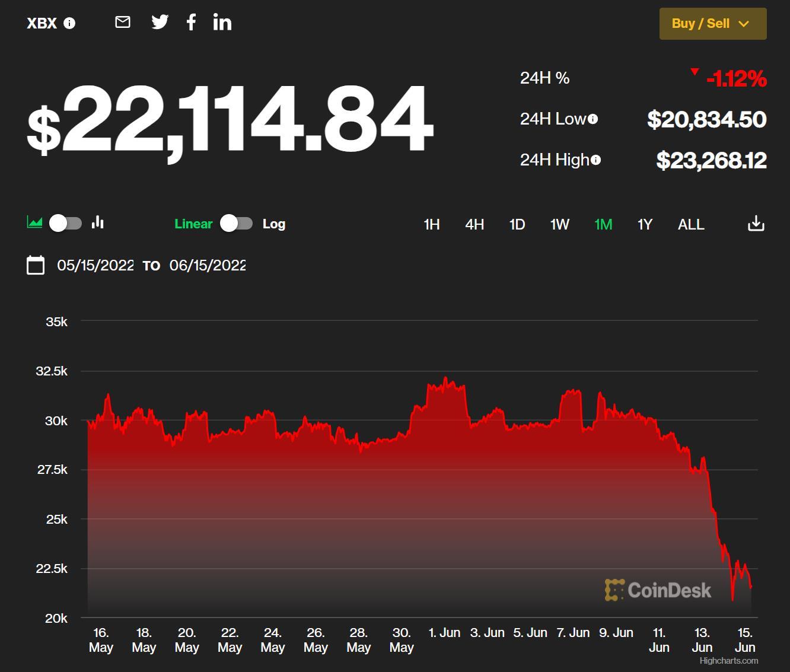
Task: Select the candlestick bar chart icon
Action: (x=98, y=223)
